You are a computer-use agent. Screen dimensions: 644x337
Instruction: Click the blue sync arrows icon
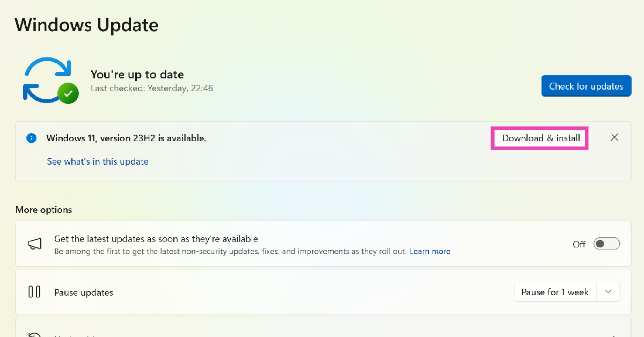tap(46, 79)
